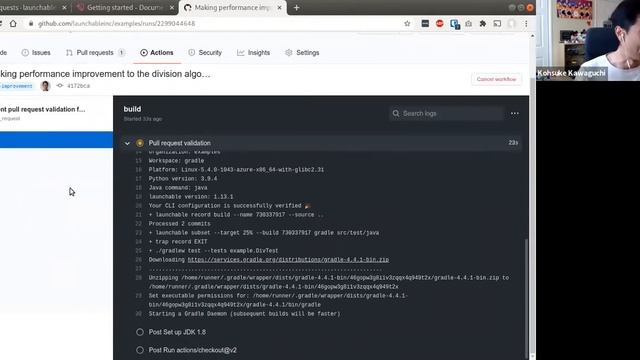This screenshot has width=640, height=360.
Task: Click log line 'Processed 2 commits'
Action: (180, 224)
